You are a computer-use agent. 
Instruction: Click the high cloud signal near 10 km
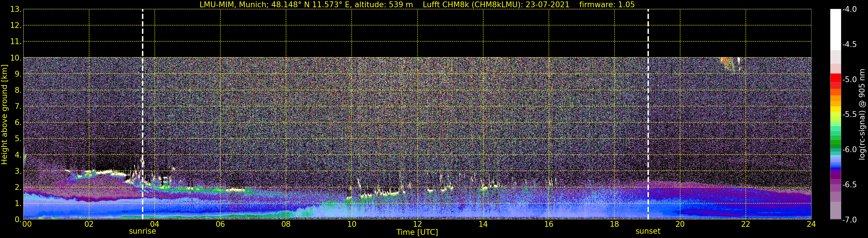pyautogui.click(x=730, y=63)
